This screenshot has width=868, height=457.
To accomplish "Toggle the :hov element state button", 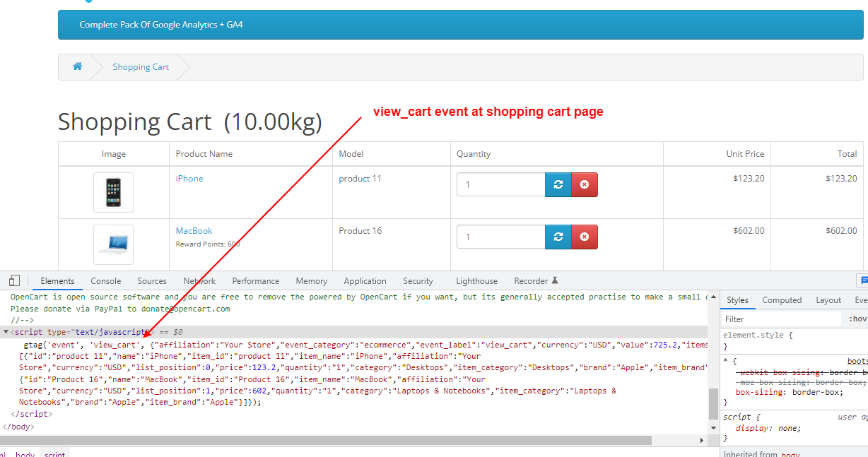I will pos(858,319).
